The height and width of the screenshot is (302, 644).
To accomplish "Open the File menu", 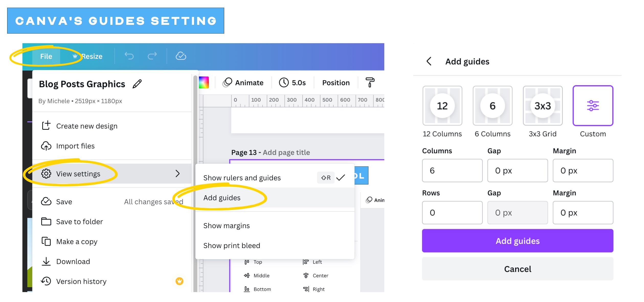I will tap(46, 56).
